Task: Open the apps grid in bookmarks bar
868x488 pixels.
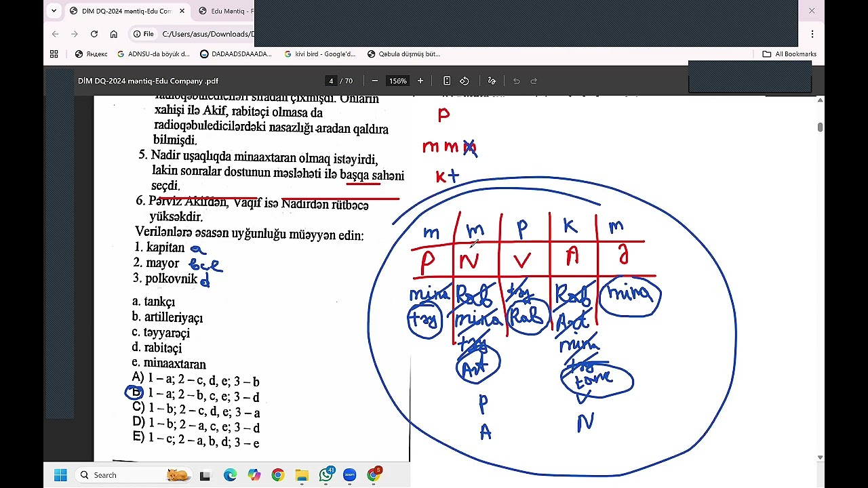Action: [54, 54]
